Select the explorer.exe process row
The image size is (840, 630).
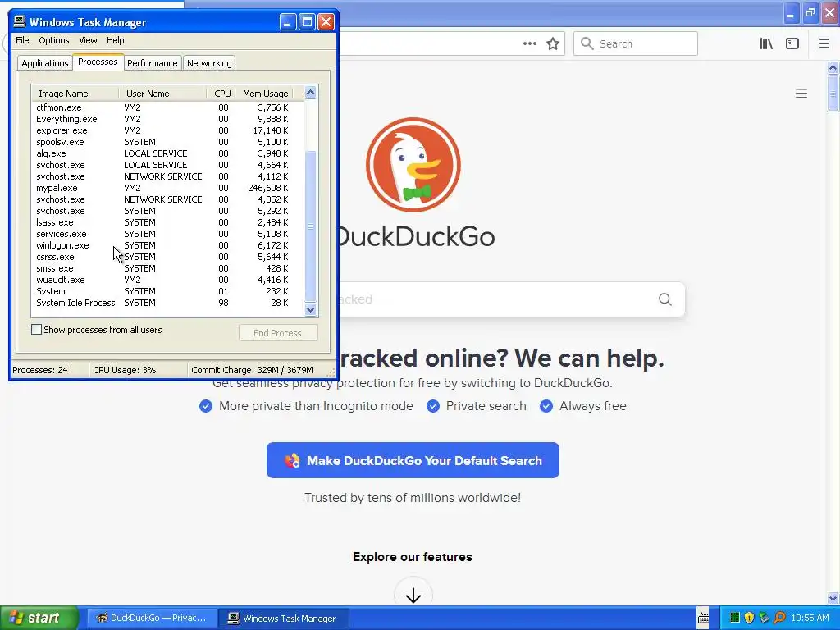167,130
